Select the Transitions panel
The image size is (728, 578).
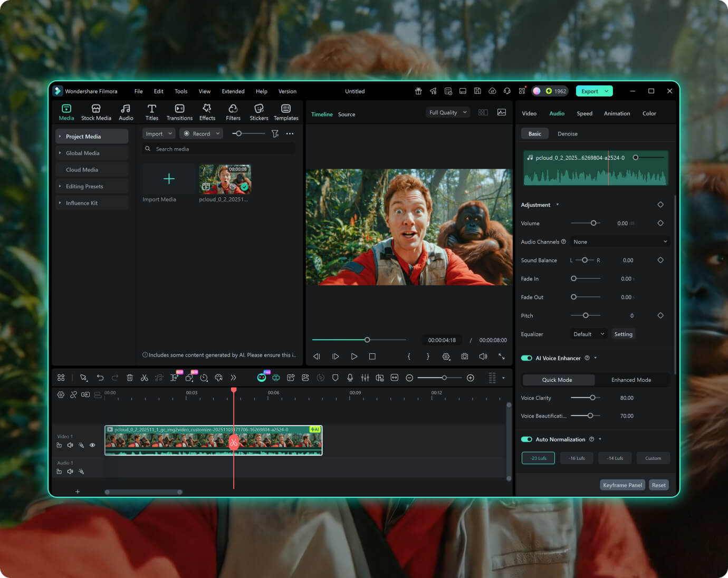[179, 112]
